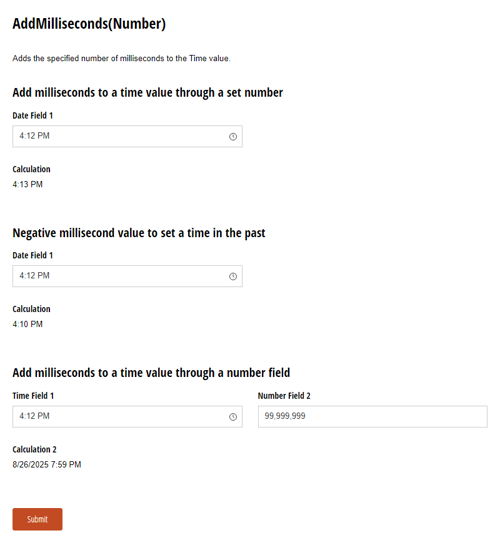Open the clock picker in the set number section

pos(233,136)
